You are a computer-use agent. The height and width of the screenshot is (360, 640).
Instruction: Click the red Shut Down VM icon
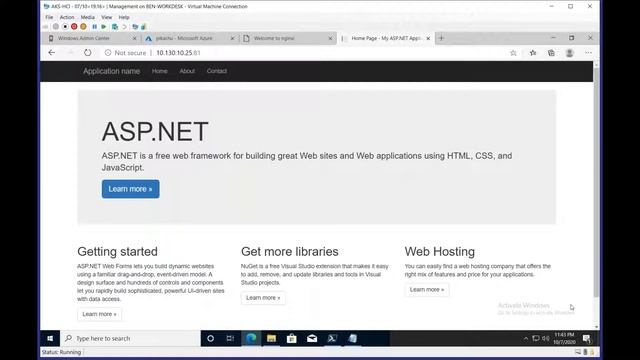pos(74,27)
